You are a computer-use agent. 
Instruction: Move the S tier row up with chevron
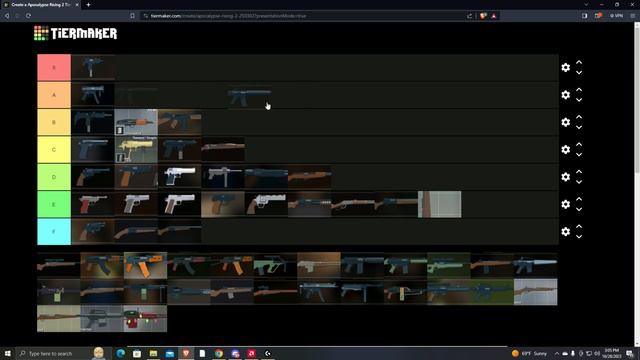pos(579,62)
